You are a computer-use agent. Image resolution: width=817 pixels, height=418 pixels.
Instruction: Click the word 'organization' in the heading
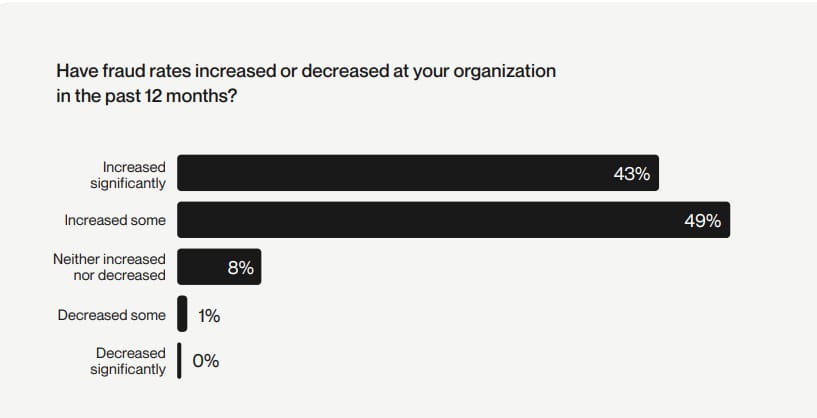coord(504,71)
